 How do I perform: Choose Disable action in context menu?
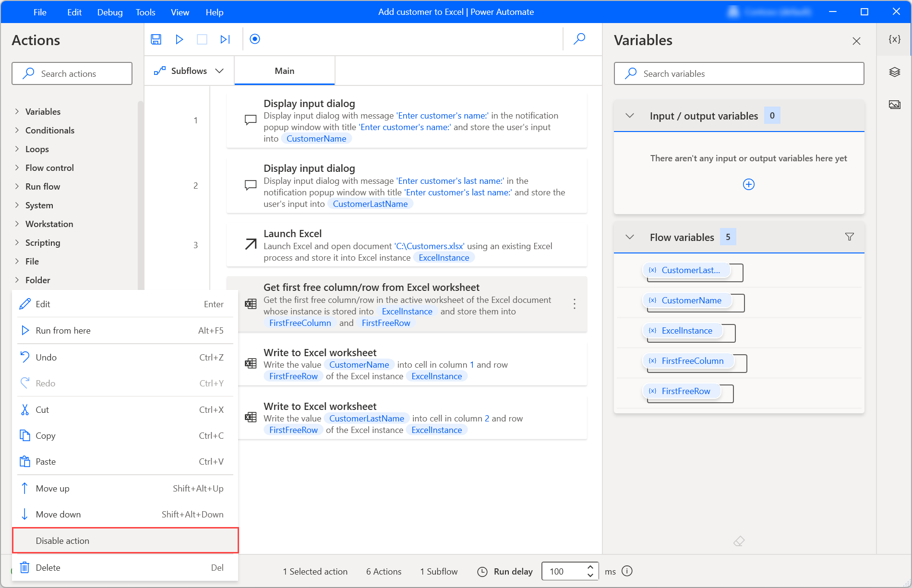pyautogui.click(x=125, y=540)
